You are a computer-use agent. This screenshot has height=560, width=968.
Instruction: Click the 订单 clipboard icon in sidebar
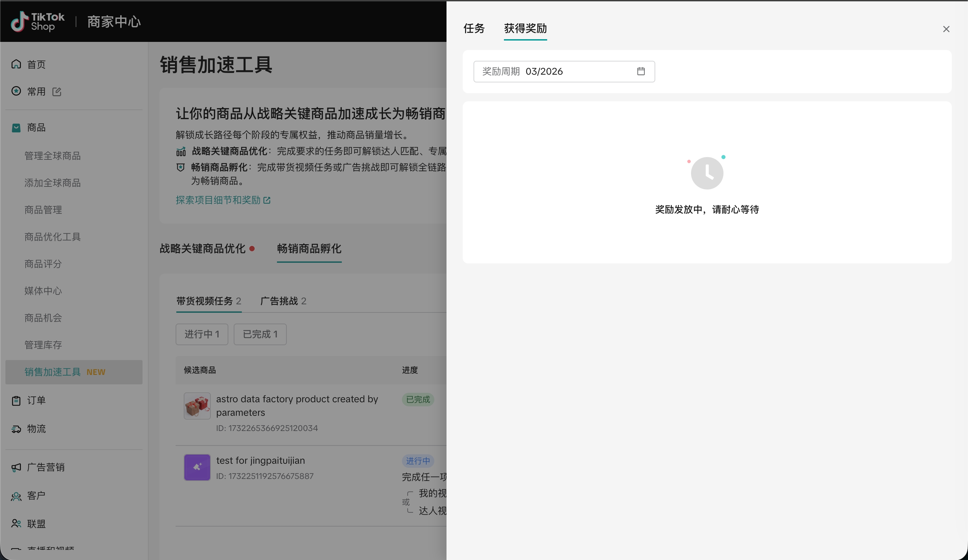coord(16,401)
